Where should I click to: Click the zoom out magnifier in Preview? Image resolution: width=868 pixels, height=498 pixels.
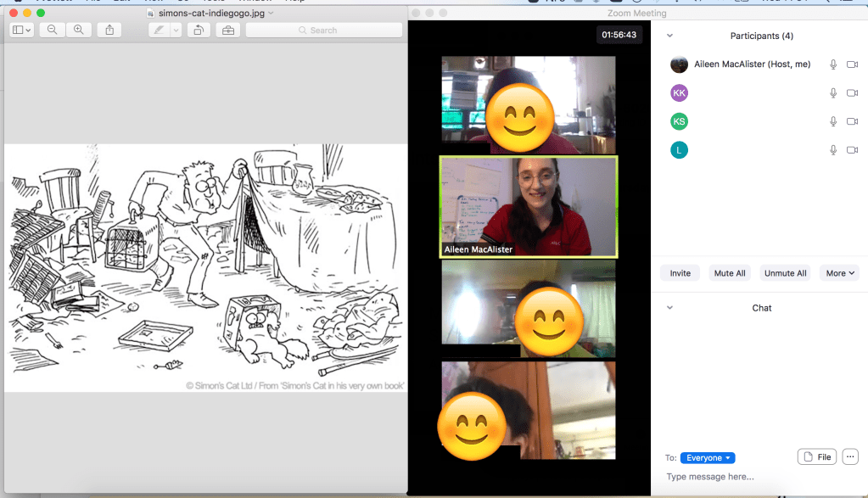coord(53,30)
